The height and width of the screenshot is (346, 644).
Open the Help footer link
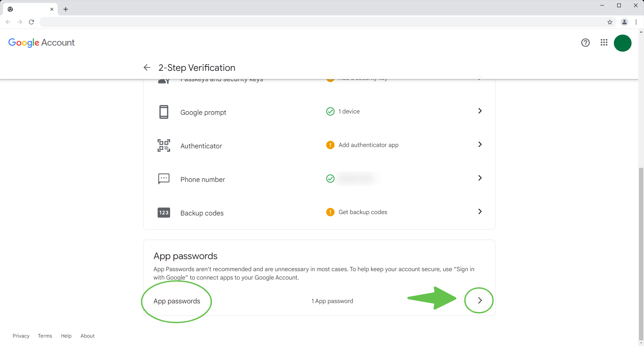click(x=66, y=336)
